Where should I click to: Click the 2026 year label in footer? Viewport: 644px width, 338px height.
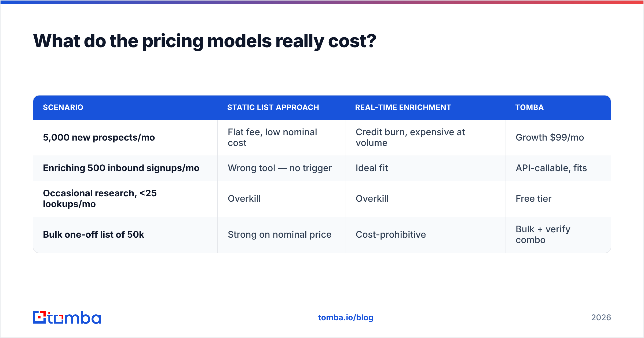coord(601,317)
